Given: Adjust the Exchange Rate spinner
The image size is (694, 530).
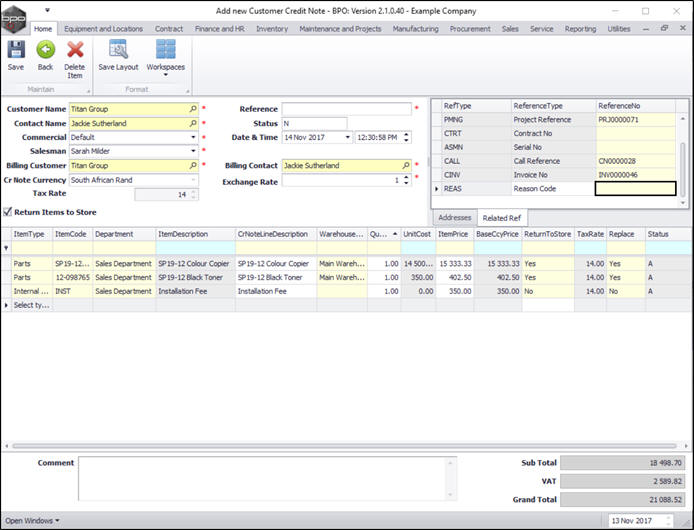Looking at the screenshot, I should click(x=406, y=180).
